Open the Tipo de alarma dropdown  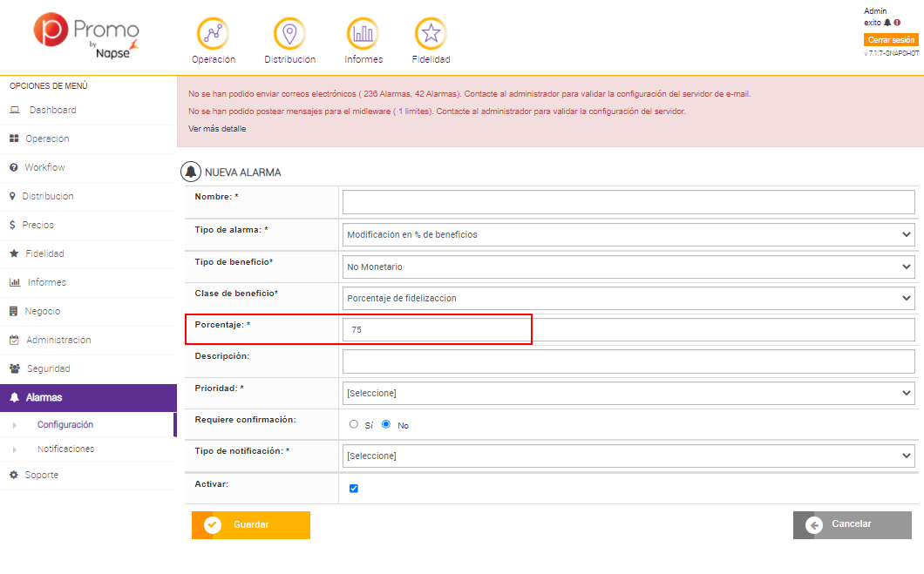coord(628,234)
